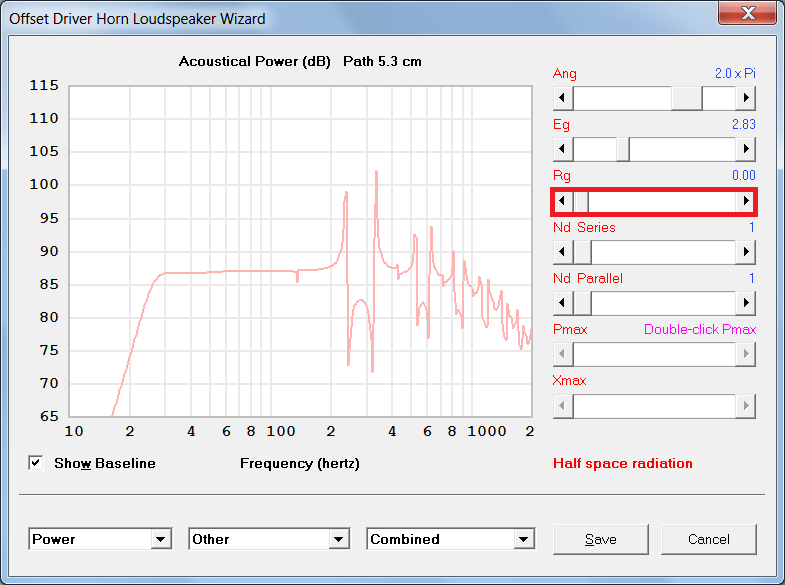The image size is (785, 585).
Task: Close the Loudspeaker Wizard window
Action: [747, 13]
